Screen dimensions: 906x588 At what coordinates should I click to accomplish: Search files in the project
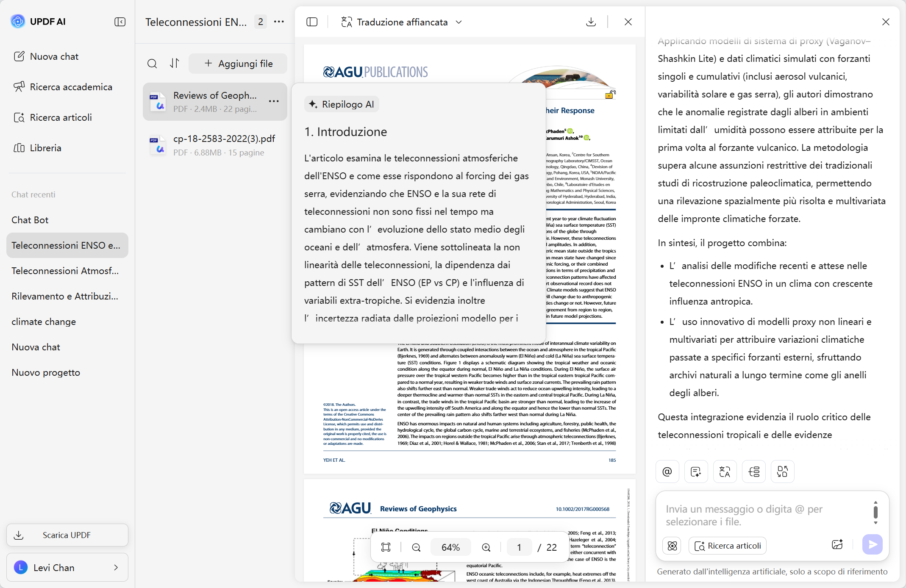(152, 64)
